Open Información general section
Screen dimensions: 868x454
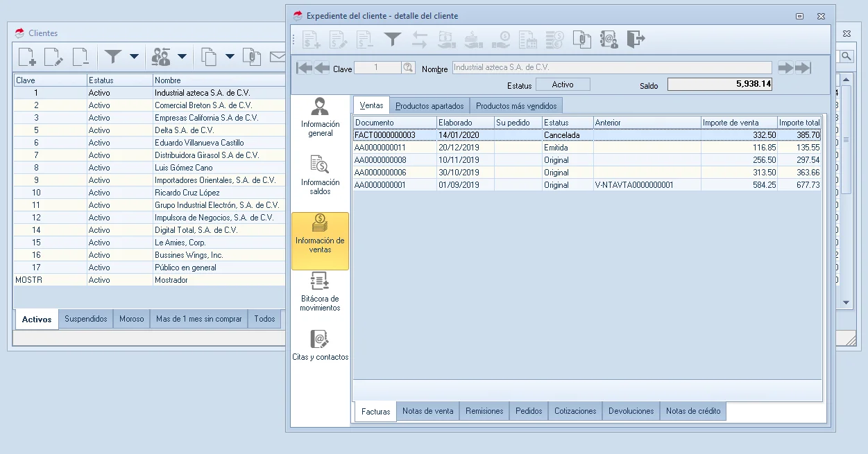pyautogui.click(x=320, y=116)
